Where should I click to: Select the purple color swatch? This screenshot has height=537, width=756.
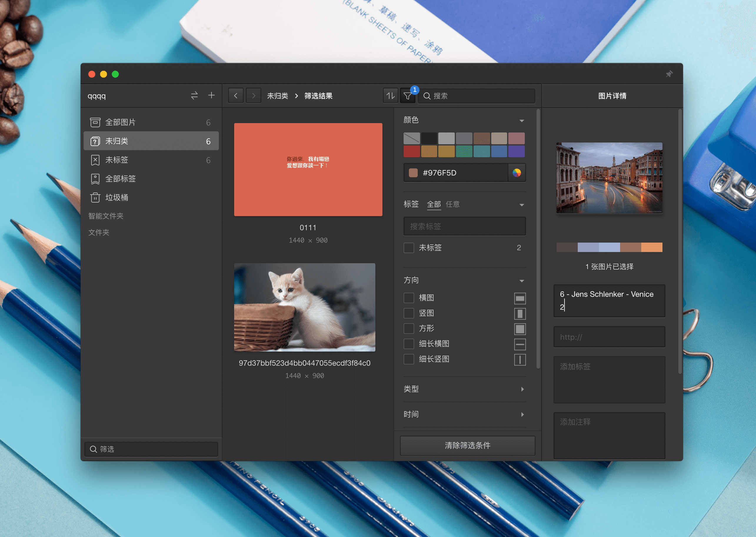[x=517, y=151]
